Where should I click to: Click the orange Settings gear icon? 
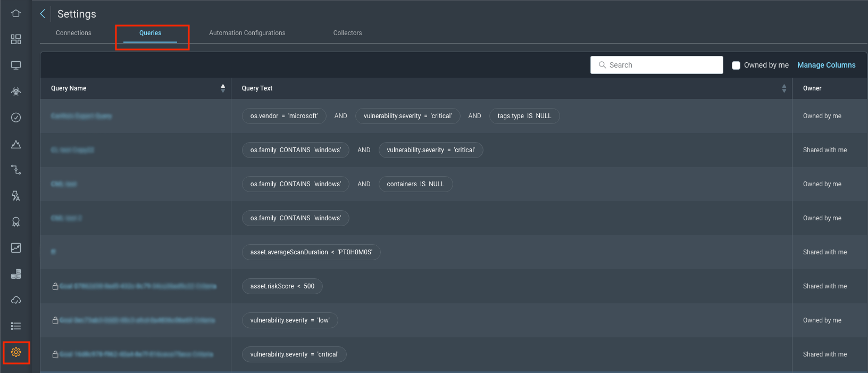(x=16, y=352)
